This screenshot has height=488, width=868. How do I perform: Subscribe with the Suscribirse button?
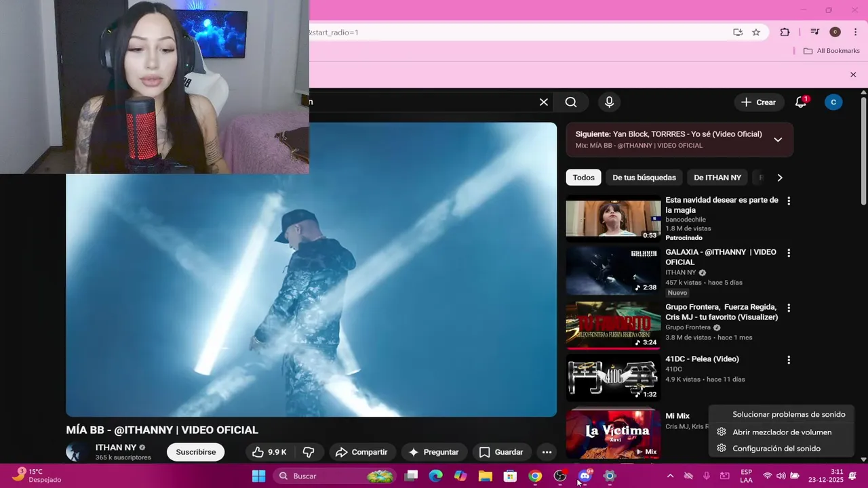196,452
